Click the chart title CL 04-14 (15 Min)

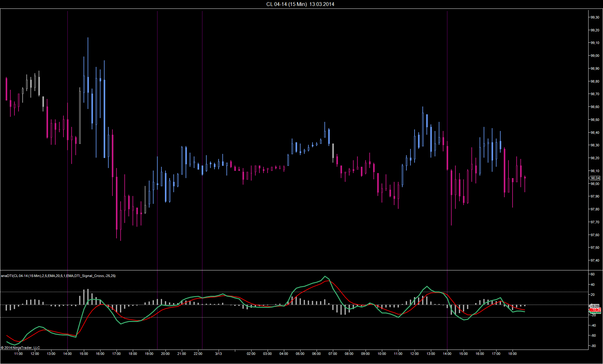(x=286, y=4)
